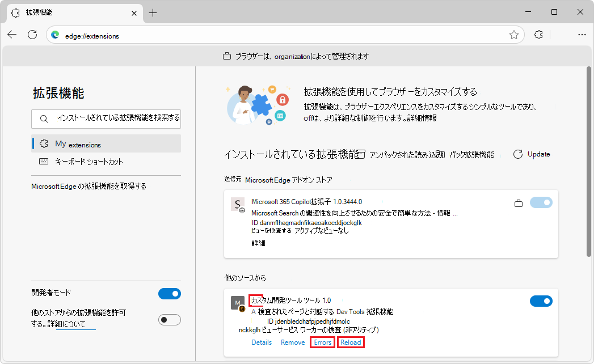594x364 pixels.
Task: Focus the installed extensions search field
Action: click(106, 119)
